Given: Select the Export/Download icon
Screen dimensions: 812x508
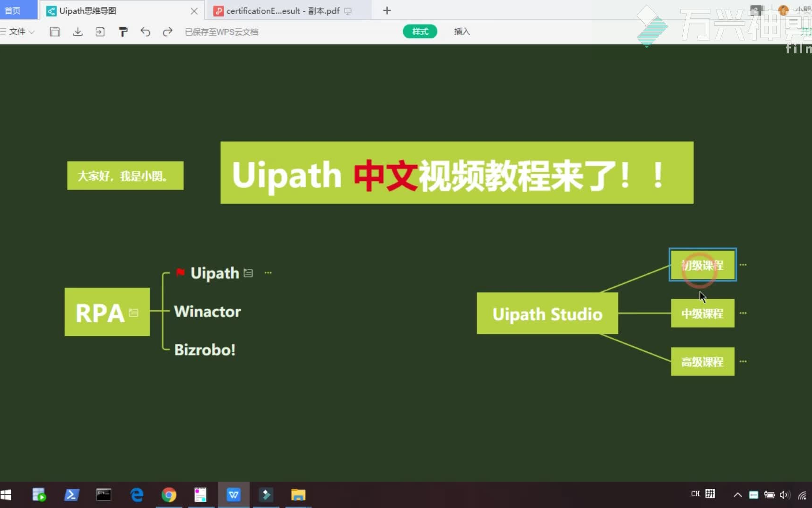Looking at the screenshot, I should tap(78, 32).
